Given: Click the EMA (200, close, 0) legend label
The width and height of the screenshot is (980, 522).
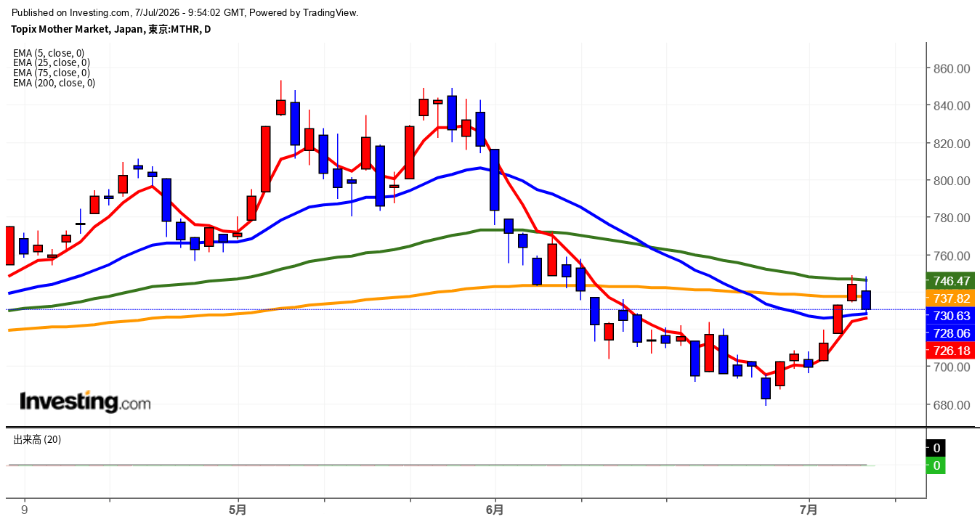Looking at the screenshot, I should (54, 83).
